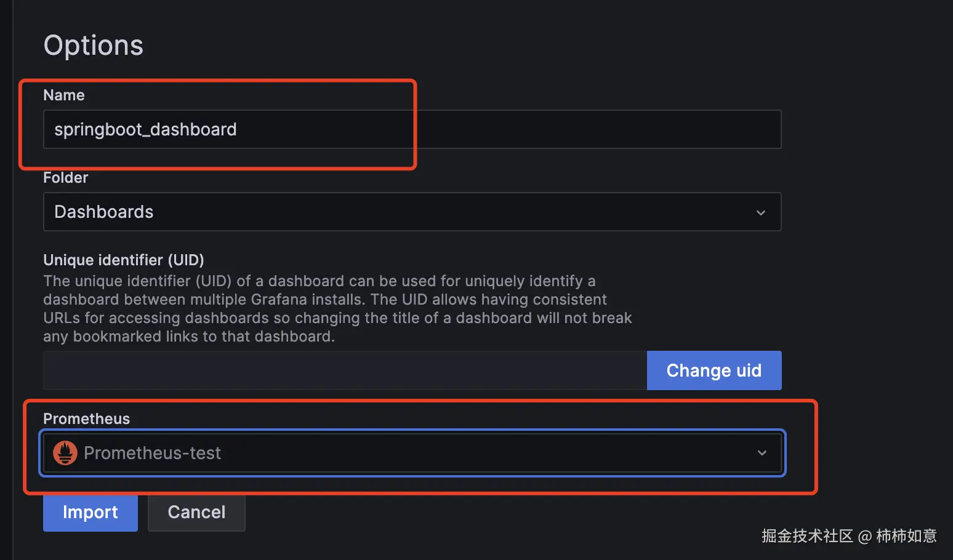The width and height of the screenshot is (953, 560).
Task: Click the Import button
Action: 90,513
